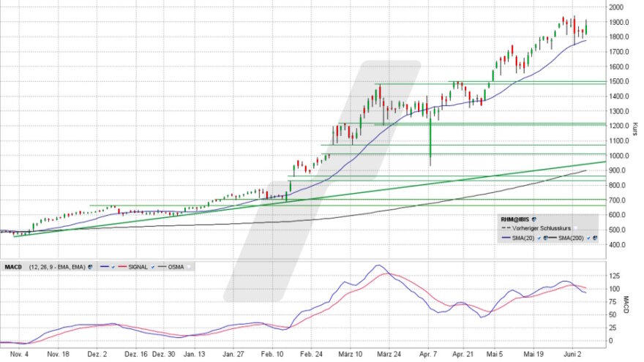Uncheck the SMA(200) visibility checkbox
The image size is (644, 362).
click(588, 238)
